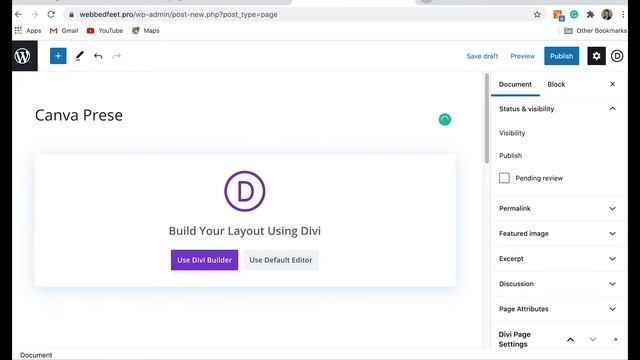Select the pencil edit tools icon
This screenshot has height=360, width=640.
click(x=79, y=56)
